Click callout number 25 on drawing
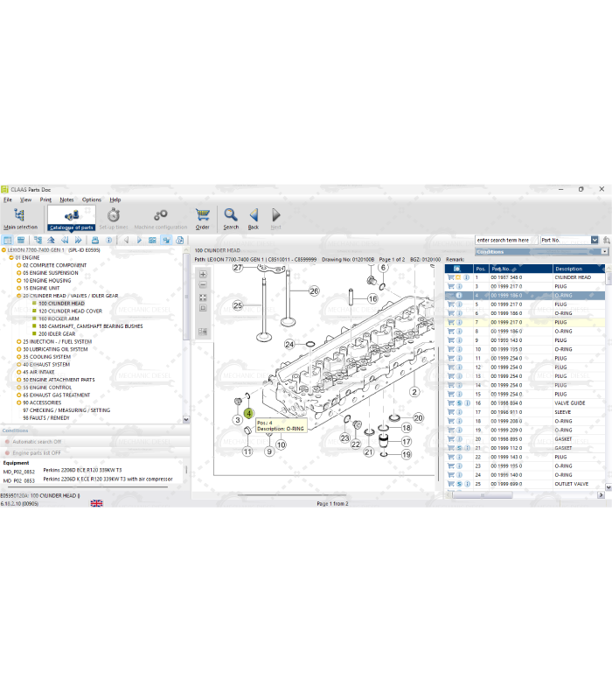612x700 pixels. coord(237,305)
